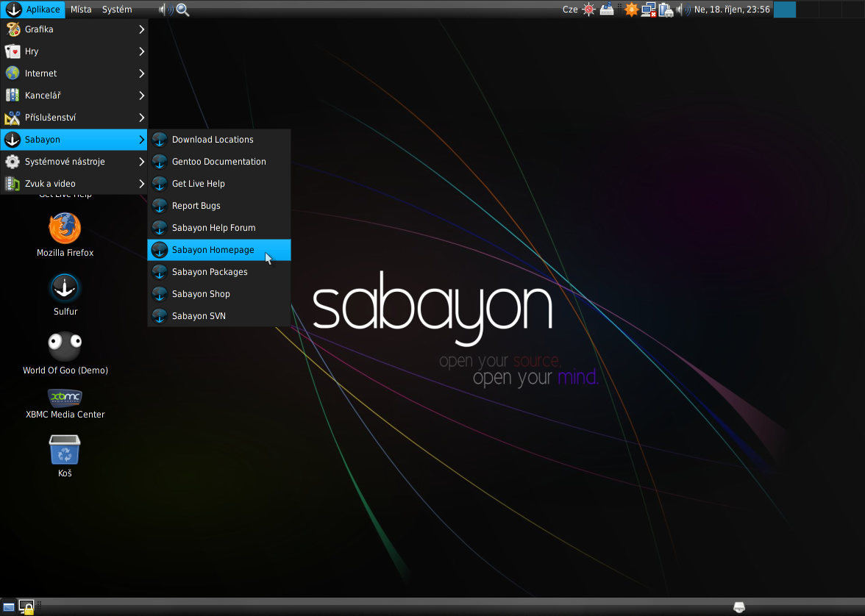Screen dimensions: 865x616
Task: Click the icon beside Get Live Help in the submenu
Action: tap(160, 184)
